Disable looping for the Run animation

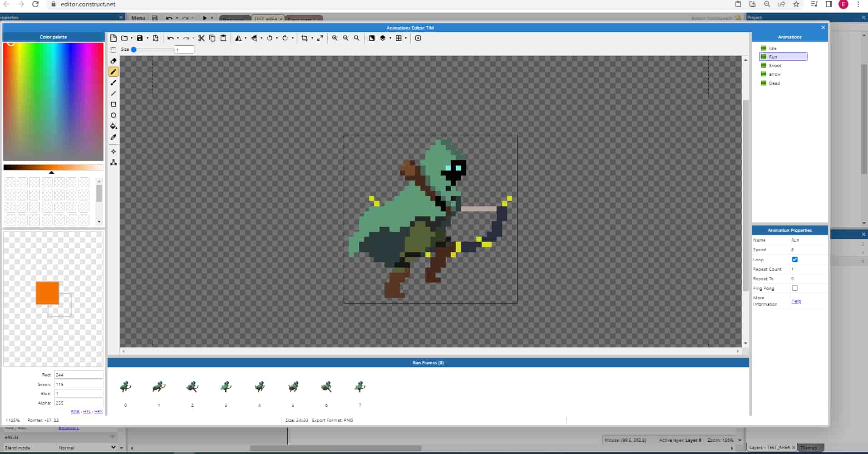(x=795, y=259)
